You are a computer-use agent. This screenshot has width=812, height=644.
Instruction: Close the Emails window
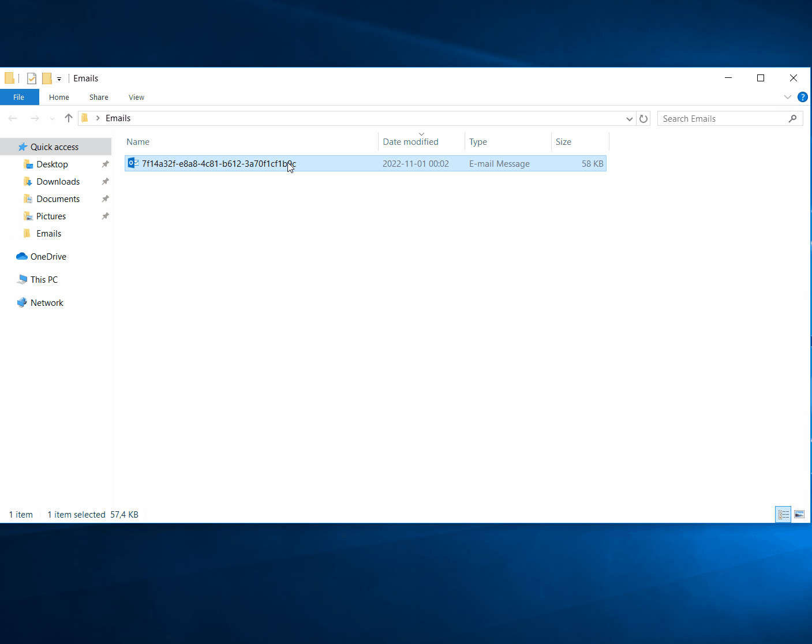pos(794,78)
